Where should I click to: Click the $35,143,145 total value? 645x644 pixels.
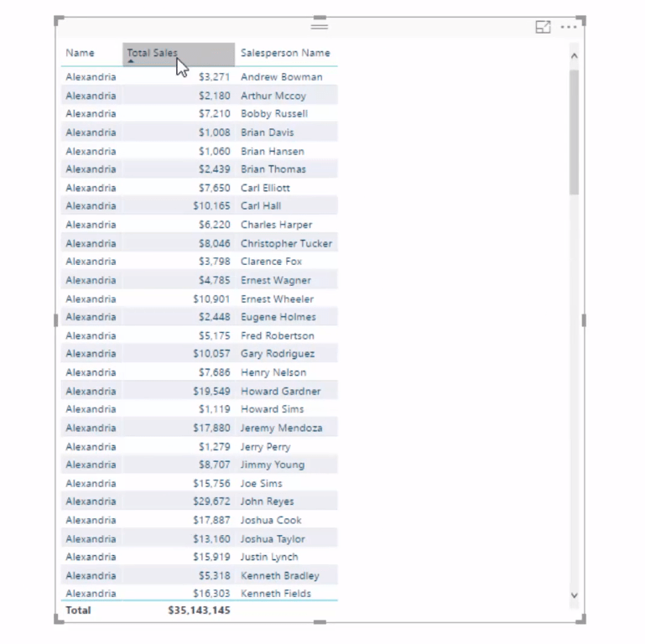(199, 610)
